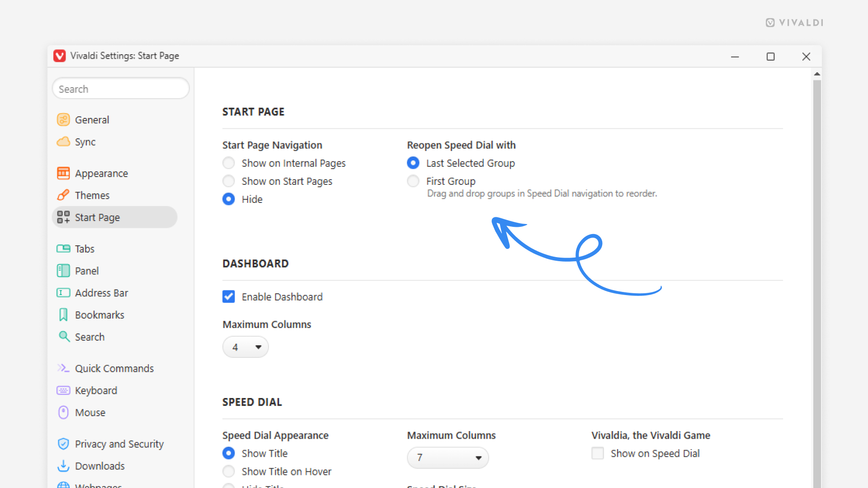The width and height of the screenshot is (868, 488).
Task: Click the Panel icon in sidebar
Action: (x=63, y=271)
